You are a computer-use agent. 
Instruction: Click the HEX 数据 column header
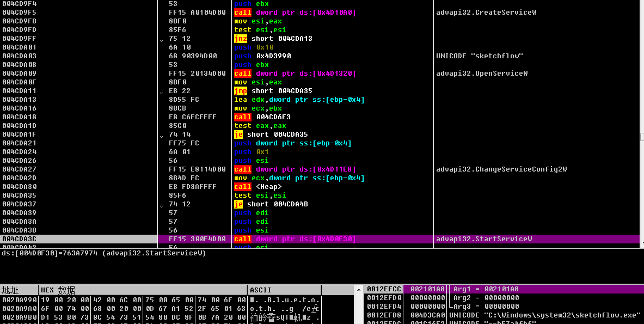click(x=58, y=290)
